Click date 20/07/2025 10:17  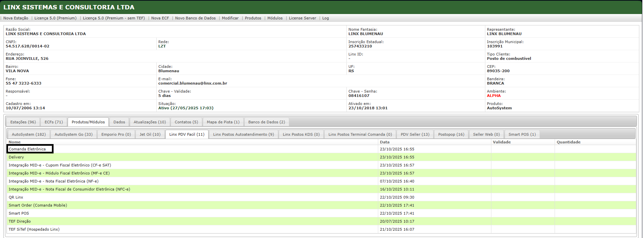tap(397, 221)
